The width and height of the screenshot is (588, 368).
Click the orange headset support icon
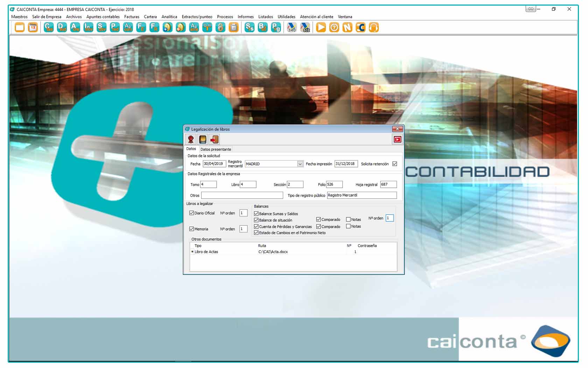tap(374, 27)
